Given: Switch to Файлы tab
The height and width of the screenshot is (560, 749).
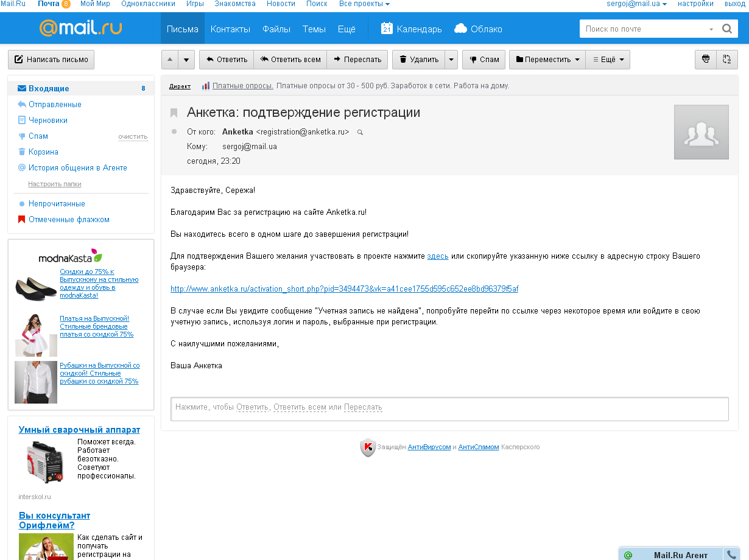Looking at the screenshot, I should [x=276, y=29].
